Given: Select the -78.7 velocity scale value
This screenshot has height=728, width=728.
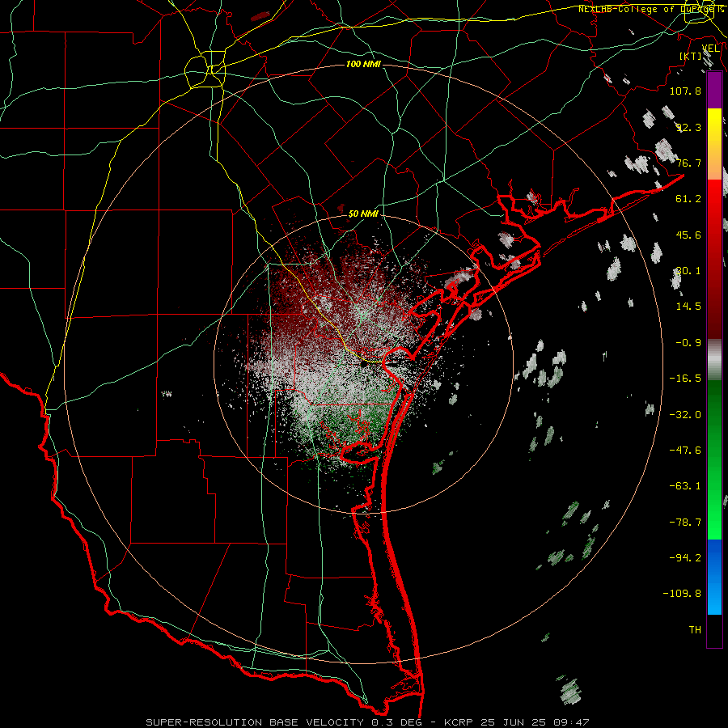Looking at the screenshot, I should coord(685,523).
